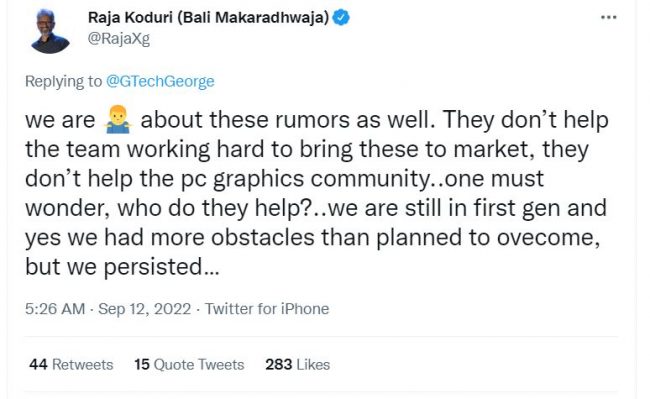Click the phrase 'the team working hard' in tweet
The image size is (650, 399).
click(145, 150)
